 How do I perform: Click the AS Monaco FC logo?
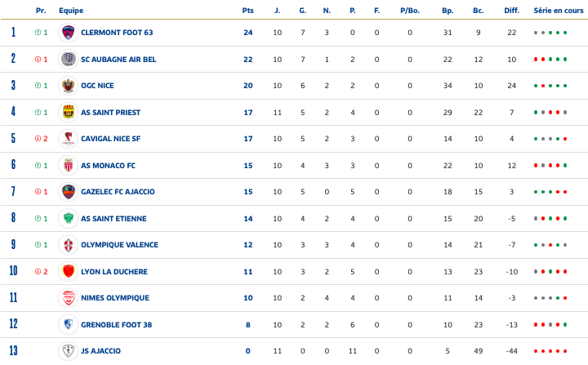coord(69,165)
